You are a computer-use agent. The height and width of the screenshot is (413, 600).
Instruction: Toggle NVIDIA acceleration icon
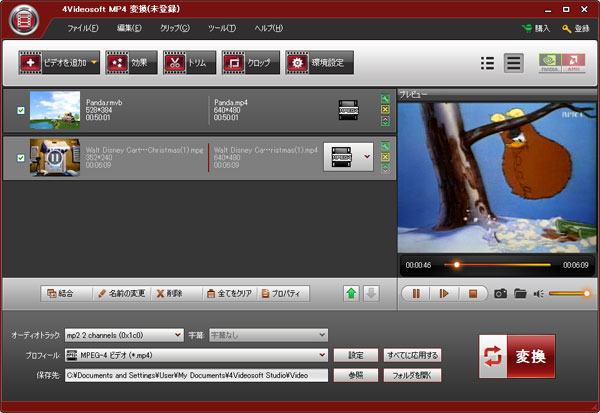(x=550, y=63)
